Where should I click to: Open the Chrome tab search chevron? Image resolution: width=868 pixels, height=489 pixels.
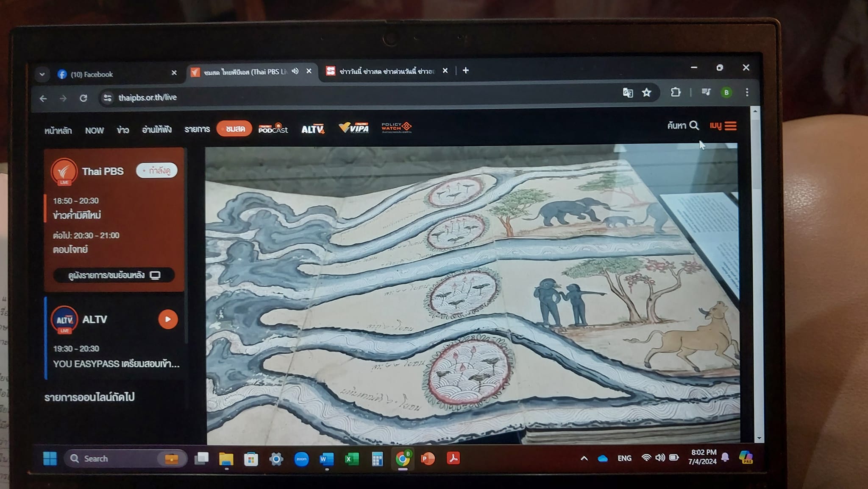click(x=42, y=74)
